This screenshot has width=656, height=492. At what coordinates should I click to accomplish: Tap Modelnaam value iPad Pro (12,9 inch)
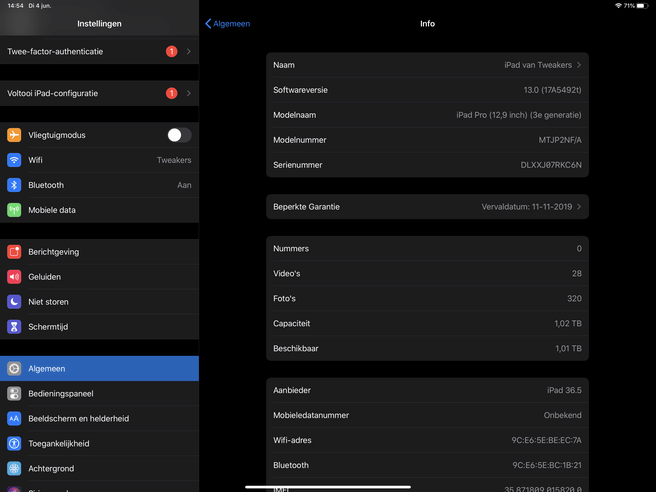click(519, 115)
